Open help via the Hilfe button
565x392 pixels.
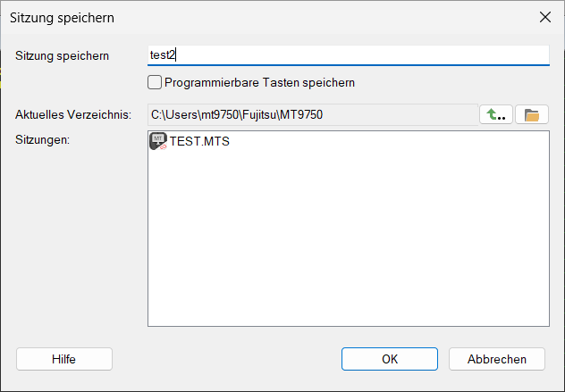tap(63, 359)
